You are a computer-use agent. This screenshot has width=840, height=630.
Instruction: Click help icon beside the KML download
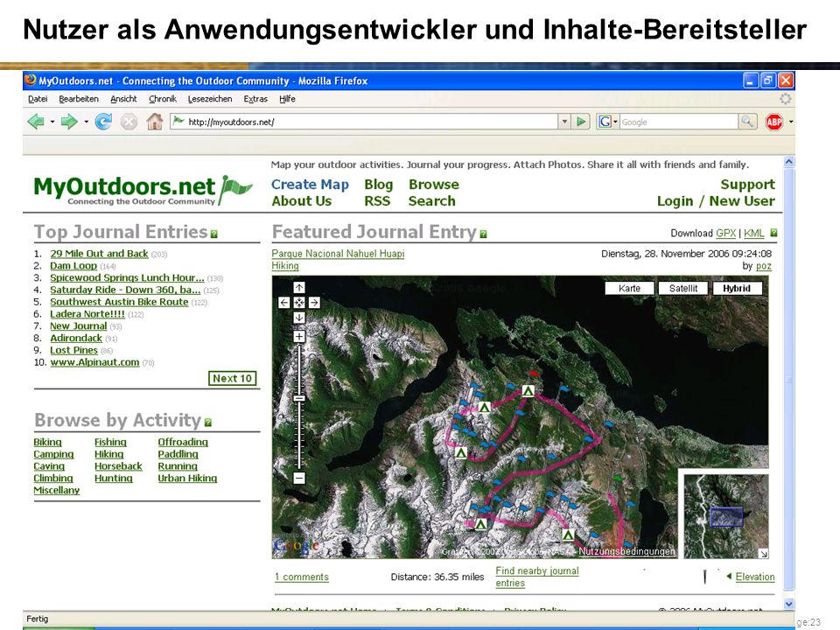tap(773, 233)
